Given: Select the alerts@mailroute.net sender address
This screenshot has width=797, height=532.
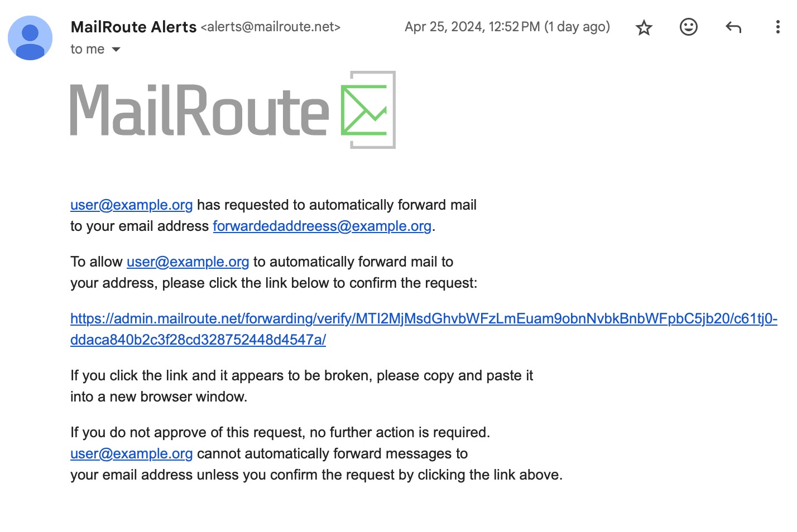Looking at the screenshot, I should [270, 27].
